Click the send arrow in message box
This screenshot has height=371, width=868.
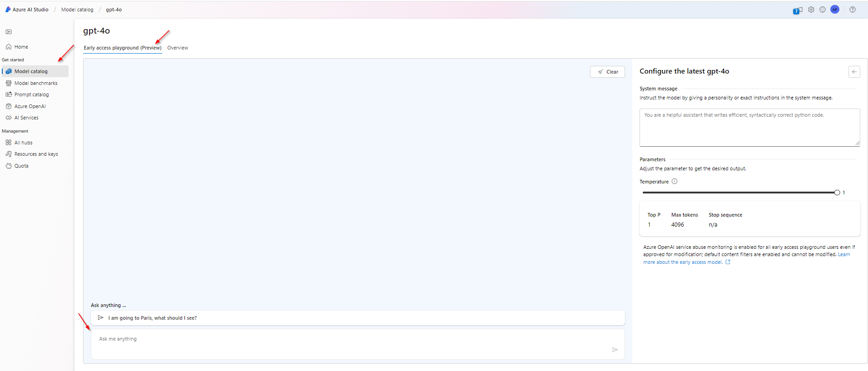click(x=615, y=350)
